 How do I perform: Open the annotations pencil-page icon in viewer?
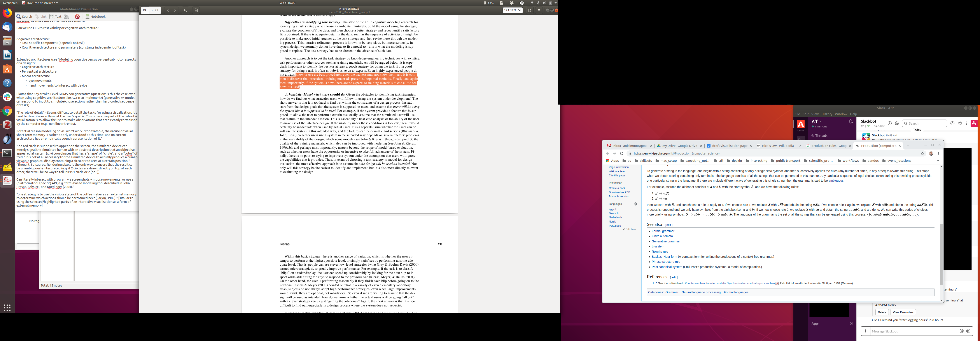pos(530,10)
